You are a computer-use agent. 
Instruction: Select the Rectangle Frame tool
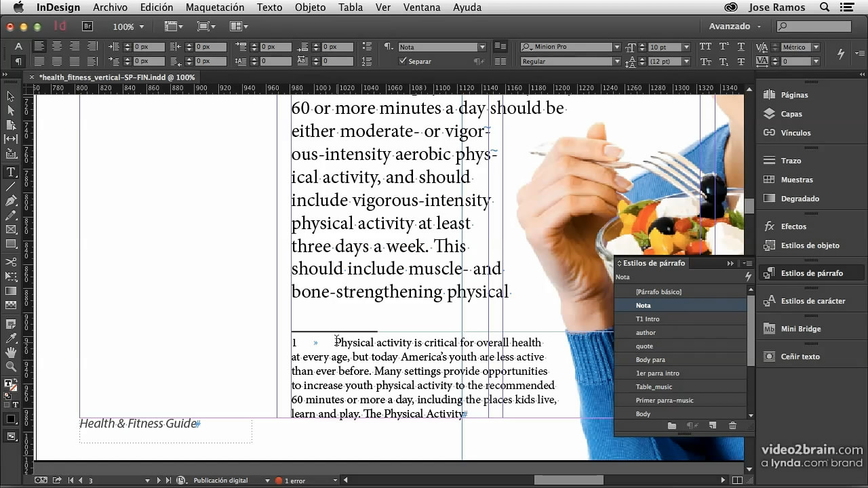(x=11, y=229)
